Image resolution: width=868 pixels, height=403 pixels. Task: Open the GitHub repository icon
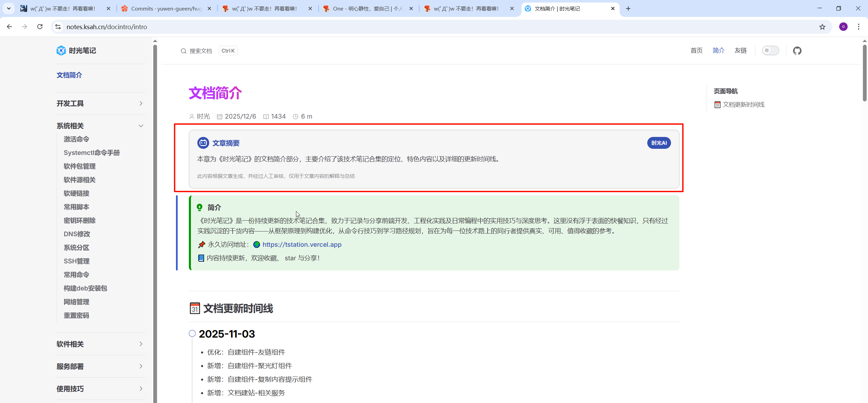(797, 51)
